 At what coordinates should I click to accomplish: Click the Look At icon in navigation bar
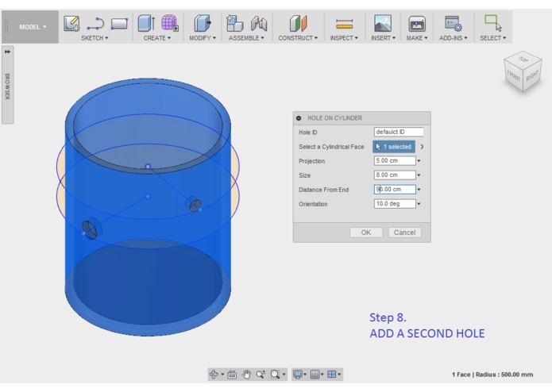click(x=232, y=375)
